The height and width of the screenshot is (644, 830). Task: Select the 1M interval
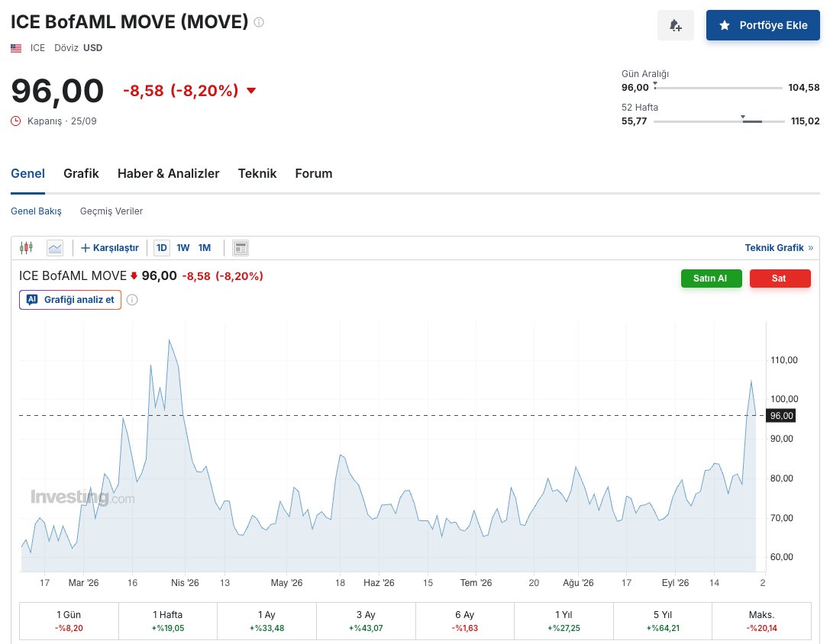click(205, 248)
